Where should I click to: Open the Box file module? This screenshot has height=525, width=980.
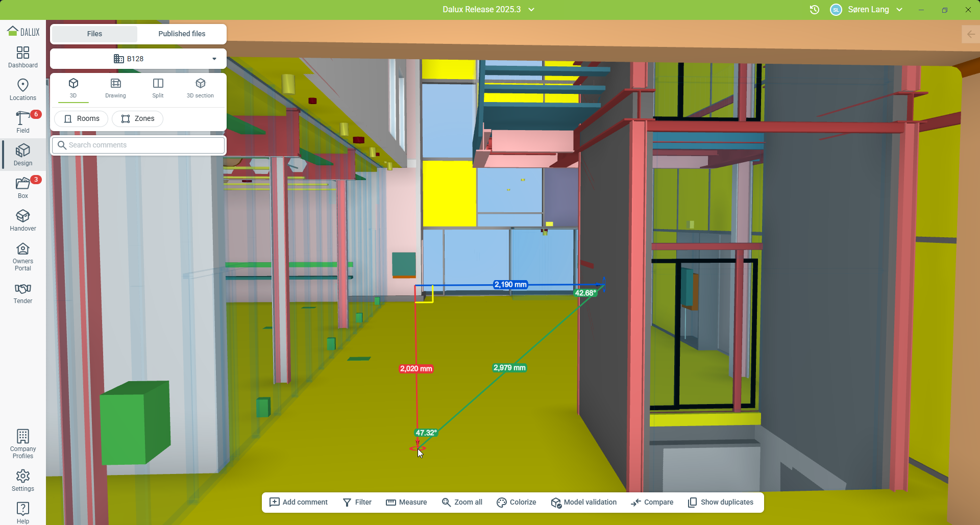pos(23,188)
